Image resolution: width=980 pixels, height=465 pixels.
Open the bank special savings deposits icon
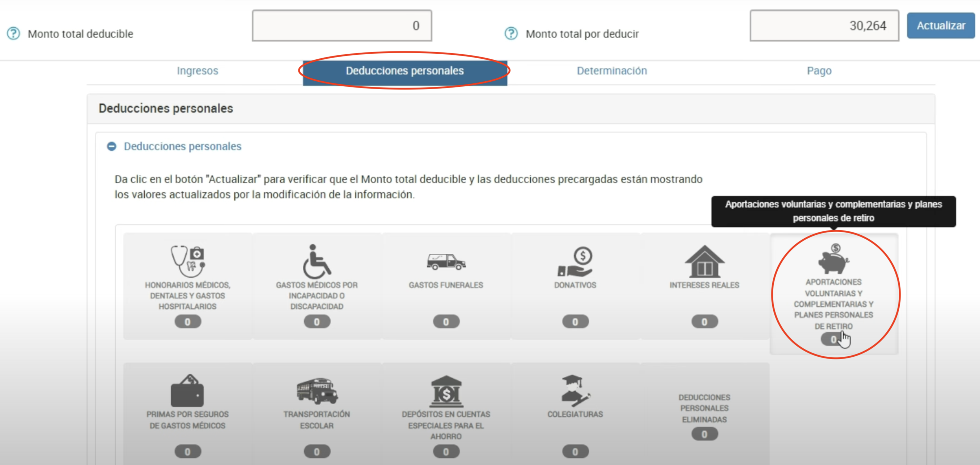pyautogui.click(x=446, y=392)
